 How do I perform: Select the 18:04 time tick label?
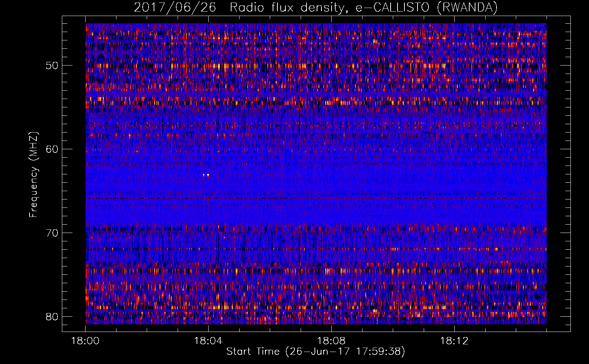[x=208, y=341]
